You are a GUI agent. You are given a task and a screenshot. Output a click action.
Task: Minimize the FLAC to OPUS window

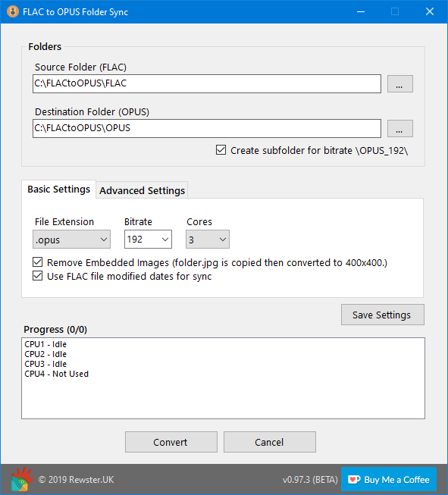[361, 11]
